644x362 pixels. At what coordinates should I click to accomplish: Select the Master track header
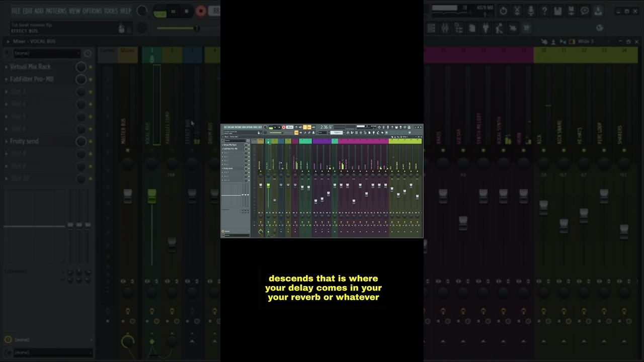(x=261, y=141)
